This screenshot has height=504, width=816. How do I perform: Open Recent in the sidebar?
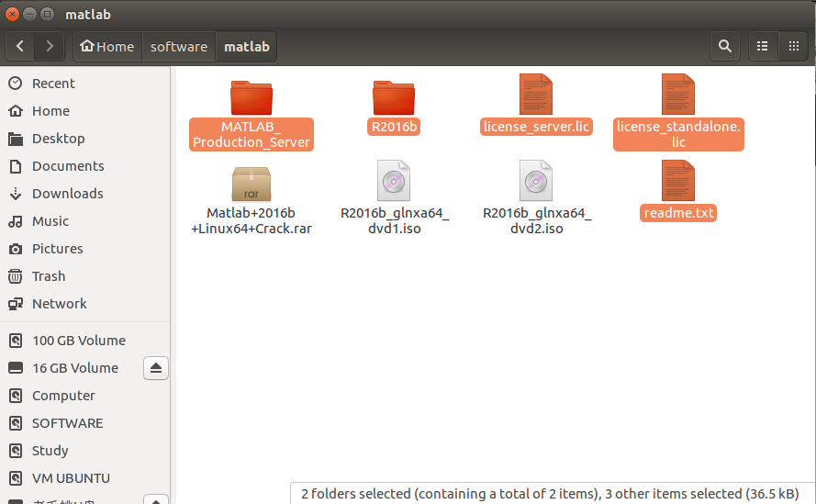tap(85, 84)
